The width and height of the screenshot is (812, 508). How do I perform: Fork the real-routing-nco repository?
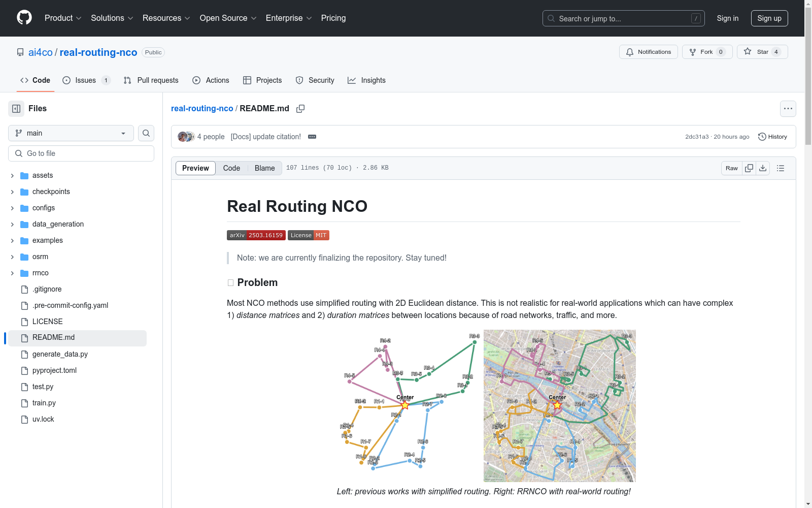click(706, 51)
